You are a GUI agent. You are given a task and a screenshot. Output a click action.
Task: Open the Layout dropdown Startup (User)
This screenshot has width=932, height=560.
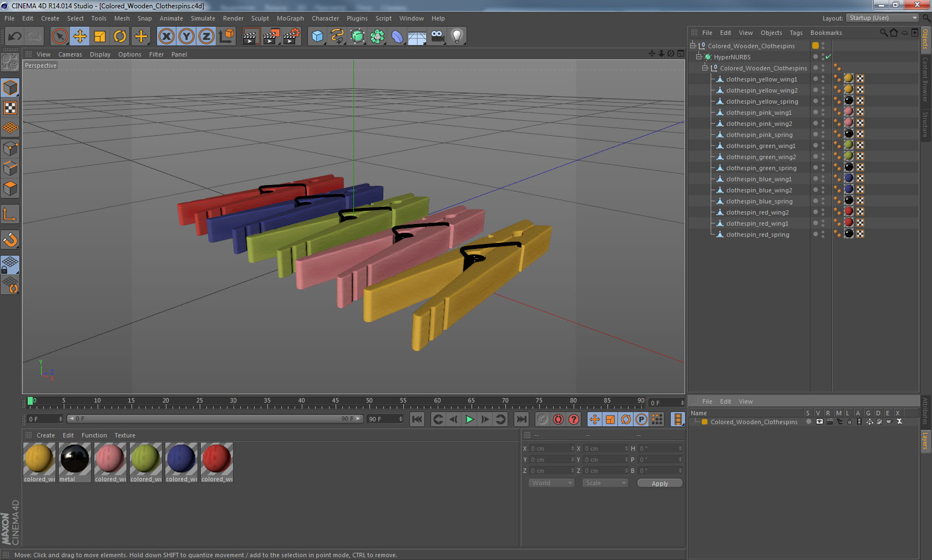(883, 18)
